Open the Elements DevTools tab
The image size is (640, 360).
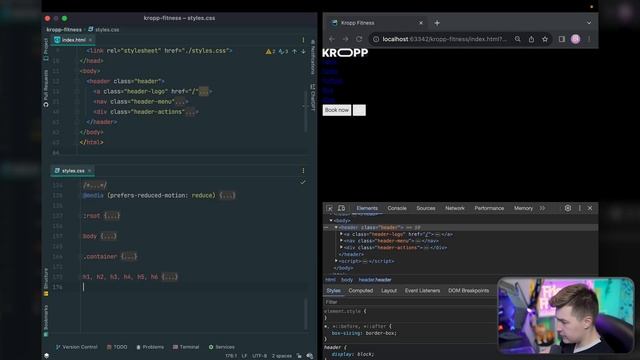[367, 208]
